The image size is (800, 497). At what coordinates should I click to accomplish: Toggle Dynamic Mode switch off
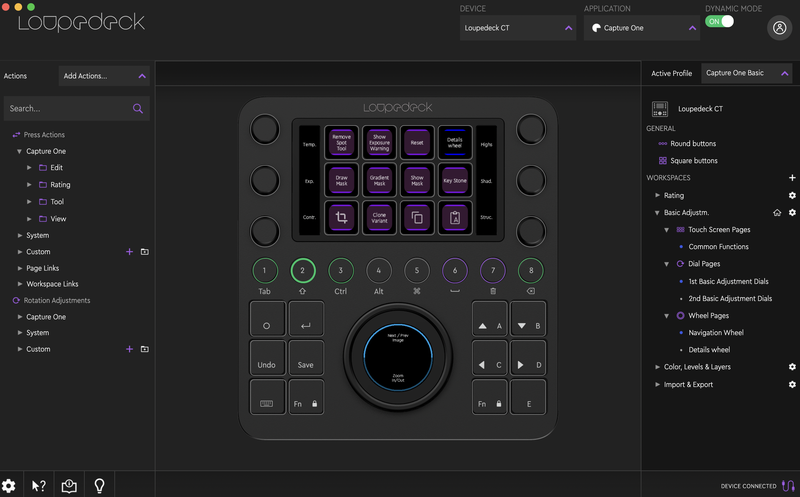click(x=719, y=21)
